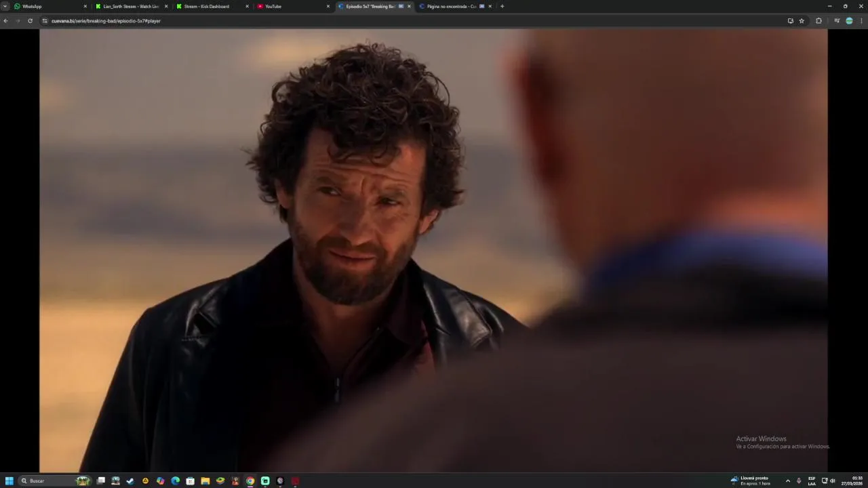Image resolution: width=868 pixels, height=488 pixels.
Task: Open the Chrome three-dot menu
Action: coord(861,21)
